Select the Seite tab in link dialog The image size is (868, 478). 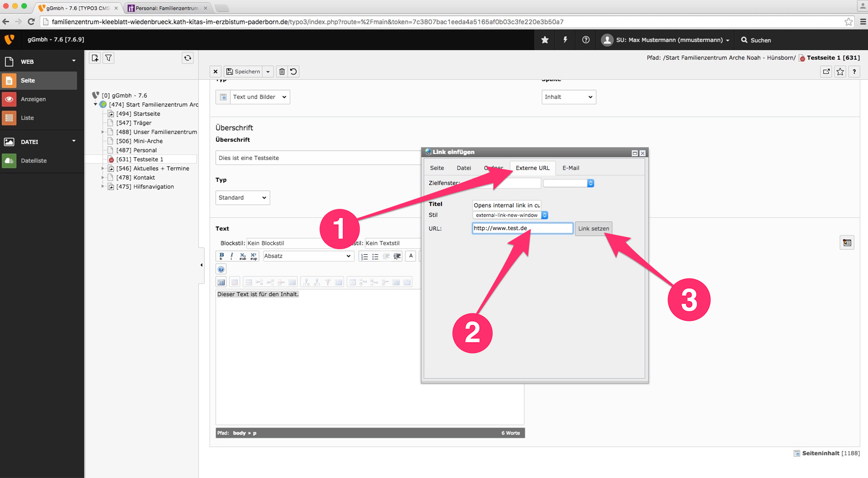(x=436, y=168)
